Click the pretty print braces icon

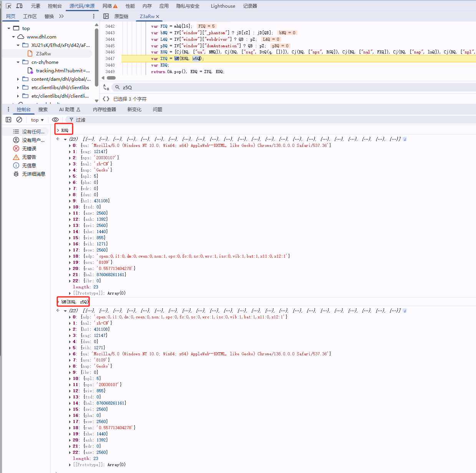click(x=106, y=99)
